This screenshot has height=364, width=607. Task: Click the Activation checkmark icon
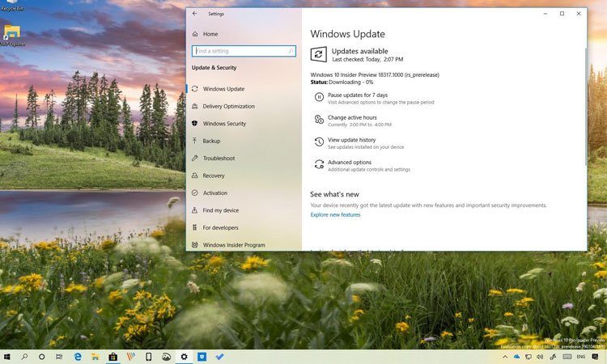[x=195, y=193]
